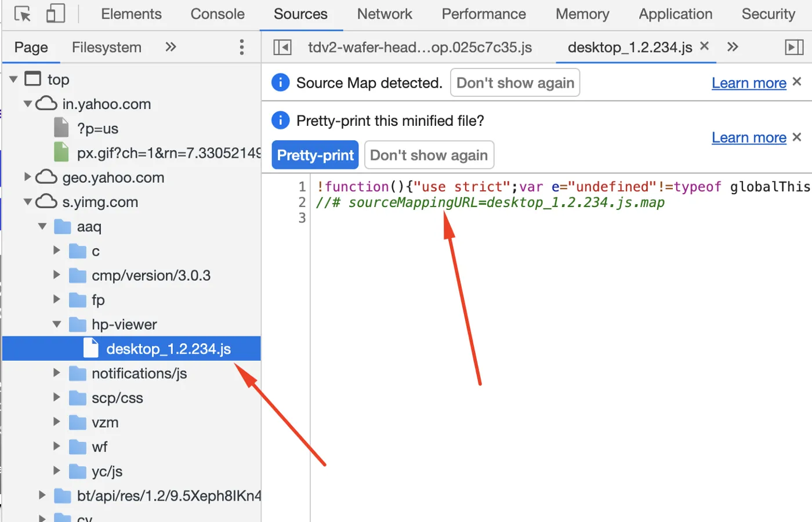The height and width of the screenshot is (522, 812).
Task: Click the Pretty-print info icon
Action: coord(281,120)
